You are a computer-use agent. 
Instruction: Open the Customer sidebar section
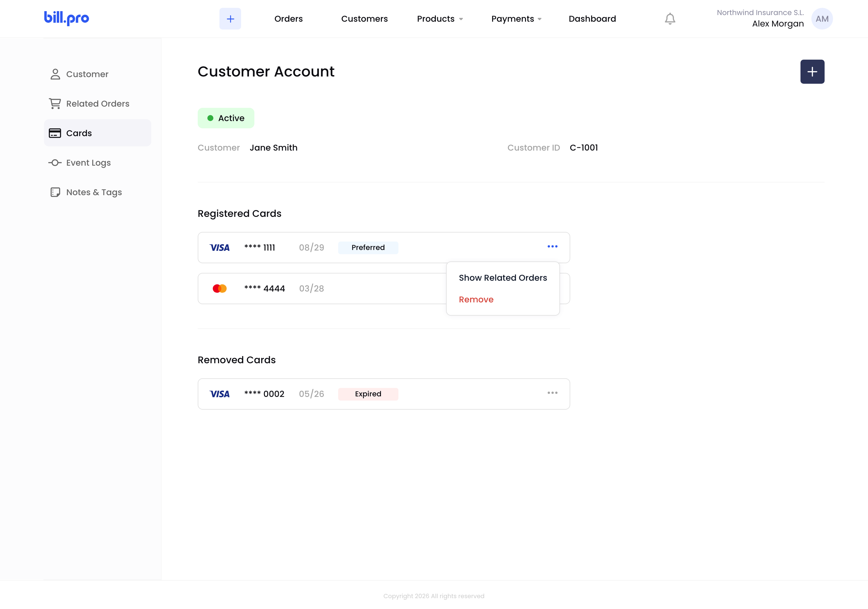click(x=98, y=74)
